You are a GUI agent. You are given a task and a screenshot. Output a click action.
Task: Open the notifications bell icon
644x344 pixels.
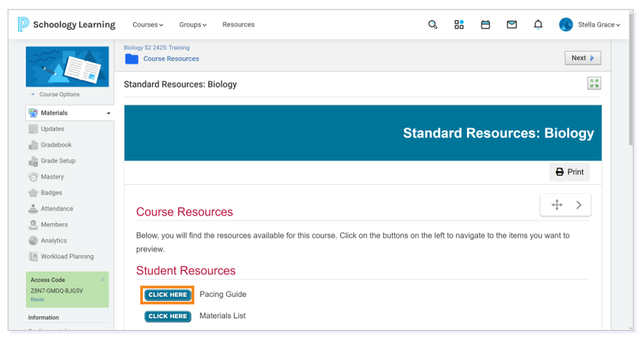coord(538,25)
